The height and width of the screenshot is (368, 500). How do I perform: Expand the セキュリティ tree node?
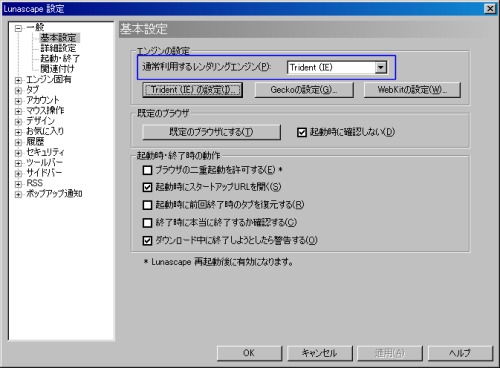click(x=19, y=153)
